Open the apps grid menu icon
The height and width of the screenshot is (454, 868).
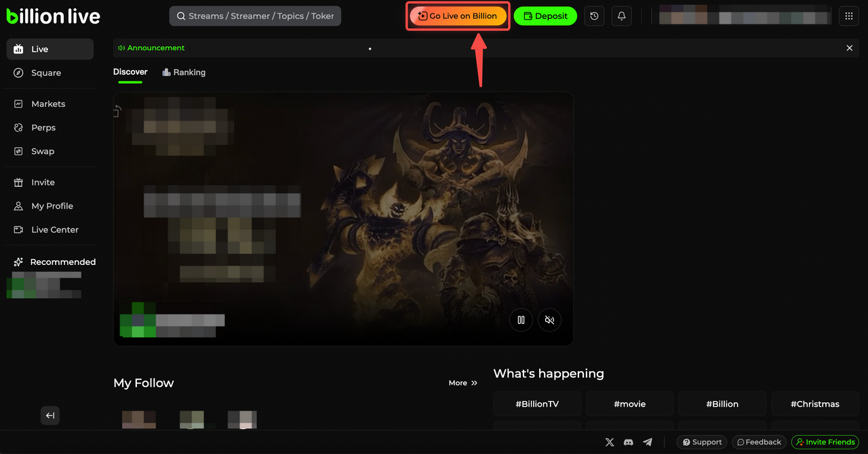pos(849,16)
